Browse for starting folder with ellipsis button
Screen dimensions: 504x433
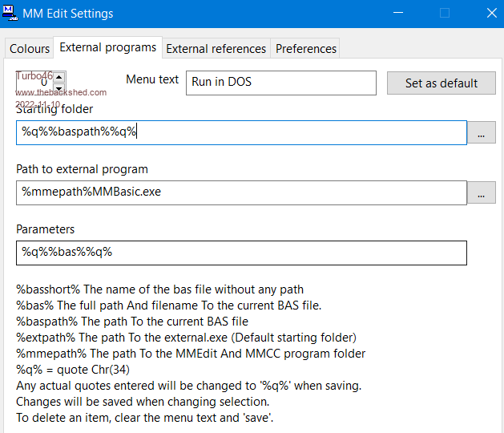click(481, 133)
